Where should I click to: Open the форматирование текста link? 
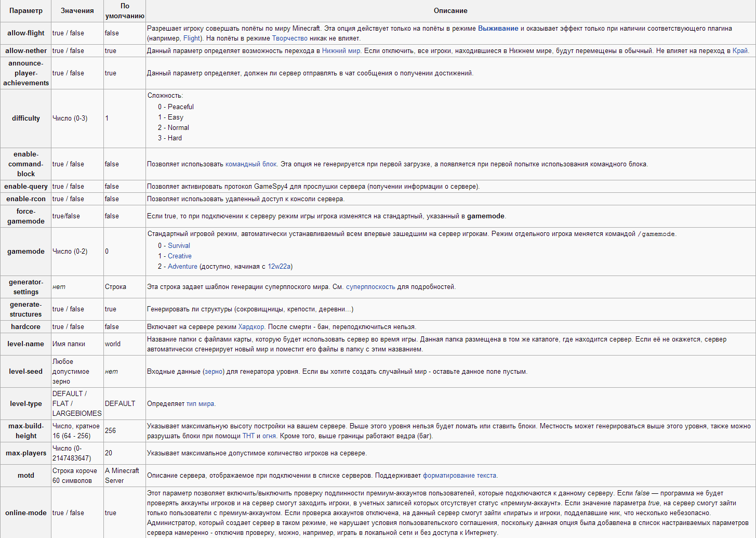(x=459, y=476)
